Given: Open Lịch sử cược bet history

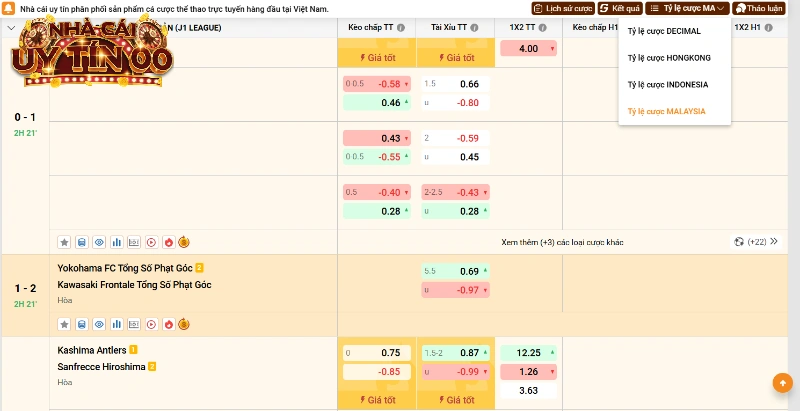Looking at the screenshot, I should (563, 8).
